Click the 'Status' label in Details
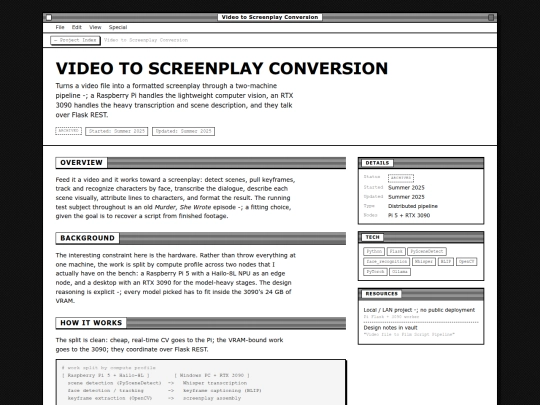This screenshot has width=540, height=405. (x=372, y=177)
